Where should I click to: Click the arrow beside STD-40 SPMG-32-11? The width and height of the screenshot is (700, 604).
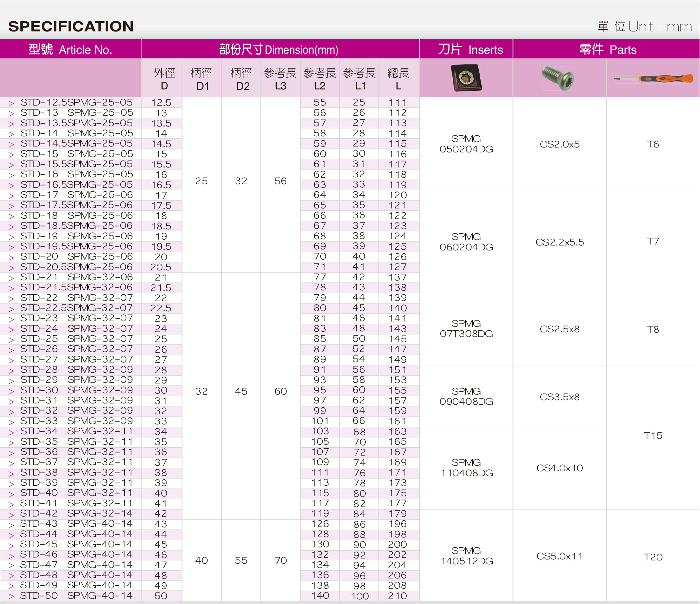(11, 494)
